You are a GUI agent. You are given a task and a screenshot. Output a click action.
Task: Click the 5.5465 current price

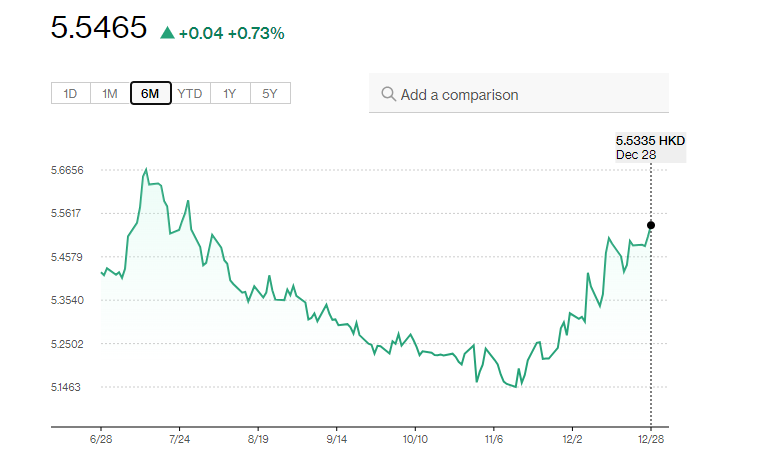tap(99, 29)
